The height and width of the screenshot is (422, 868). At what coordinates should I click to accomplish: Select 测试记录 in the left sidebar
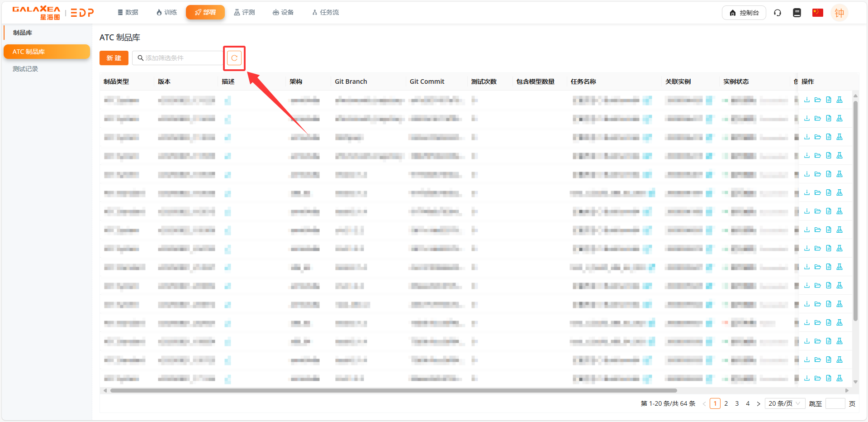pos(25,69)
